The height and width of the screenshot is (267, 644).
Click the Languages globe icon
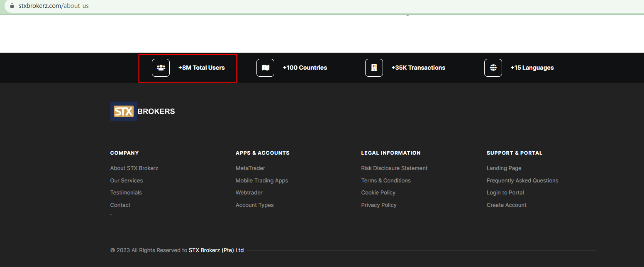tap(493, 68)
